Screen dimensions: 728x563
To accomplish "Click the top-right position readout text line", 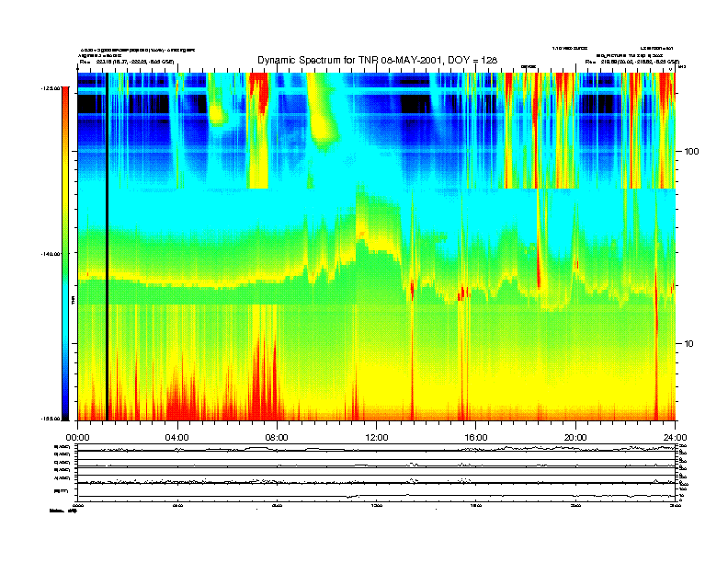I will click(x=632, y=62).
